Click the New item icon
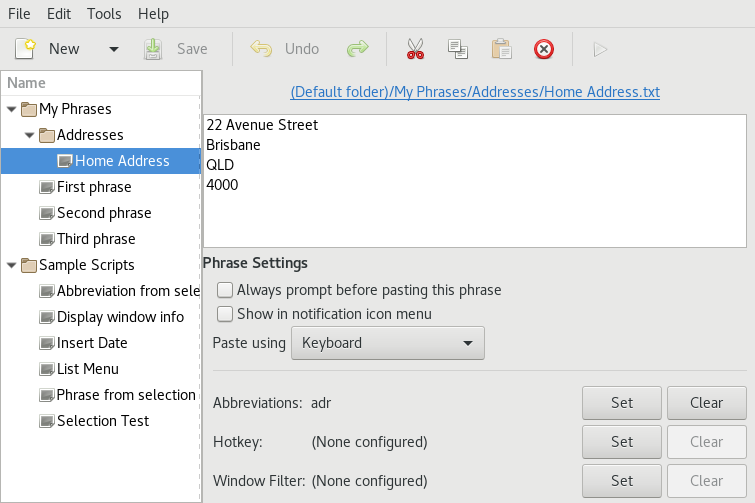The image size is (755, 503). pos(25,49)
